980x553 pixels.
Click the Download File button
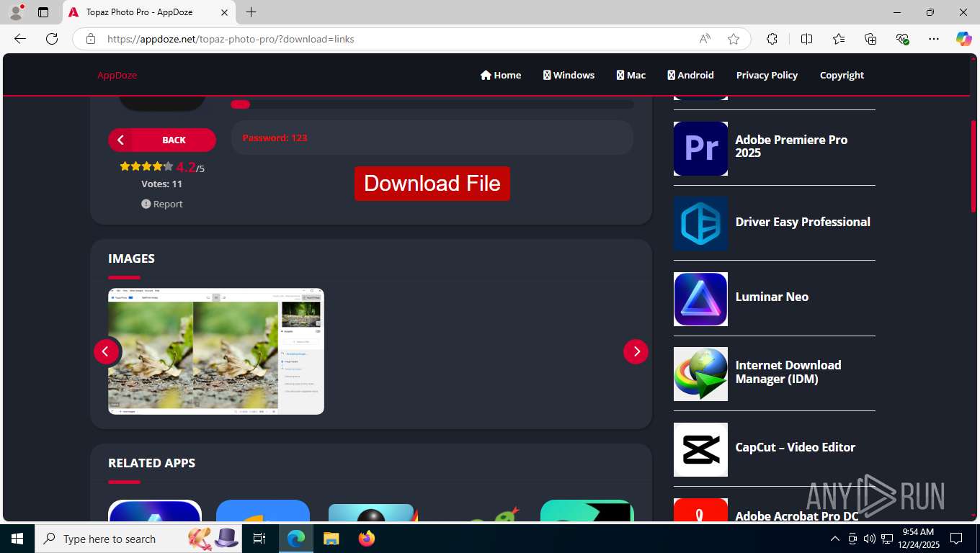pos(432,184)
